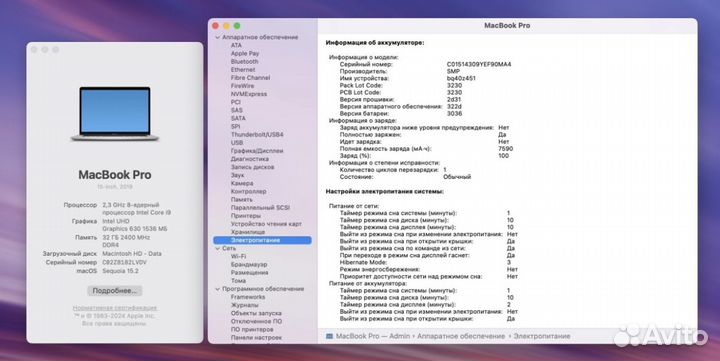The image size is (720, 361).
Task: Select Запись дисков entry
Action: [252, 167]
